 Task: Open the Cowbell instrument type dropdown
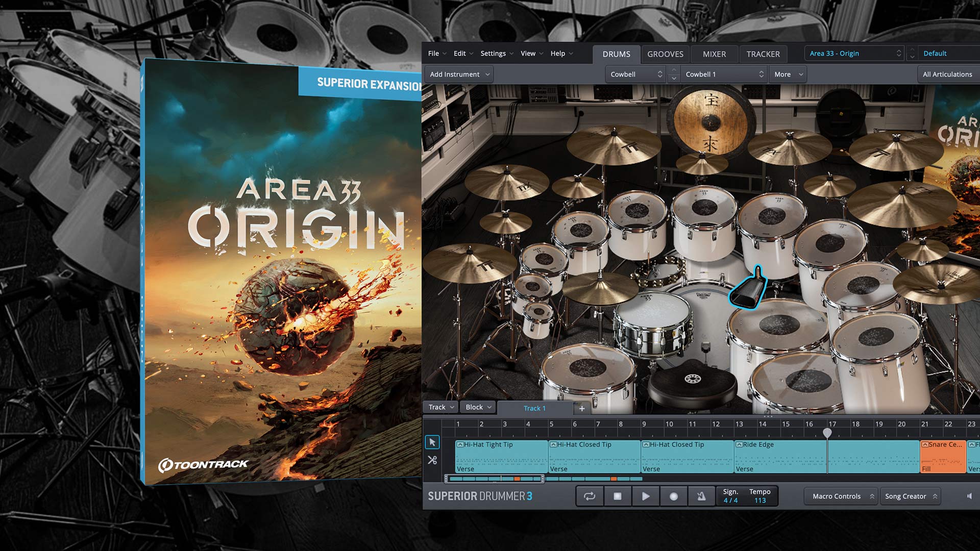(x=636, y=74)
